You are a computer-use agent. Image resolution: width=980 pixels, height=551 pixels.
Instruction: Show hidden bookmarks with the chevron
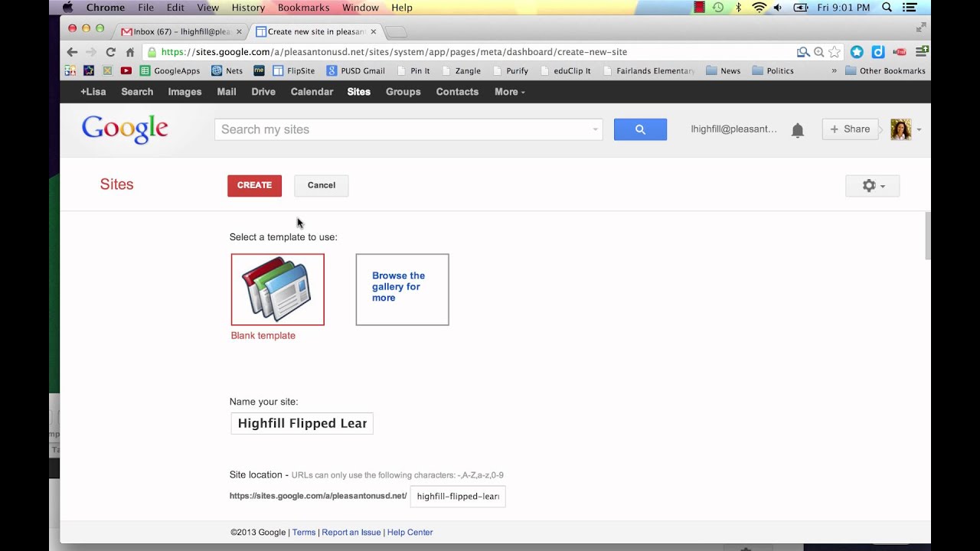[834, 70]
